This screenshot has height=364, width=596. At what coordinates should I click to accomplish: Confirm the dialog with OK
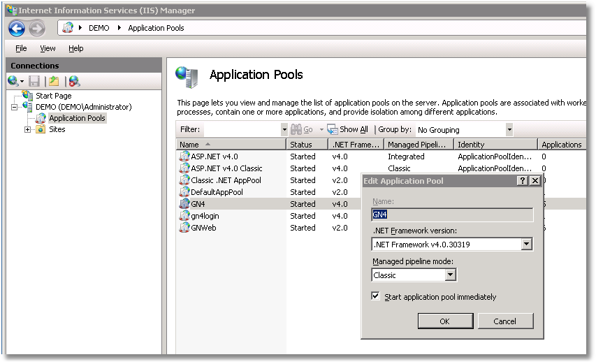tap(445, 321)
